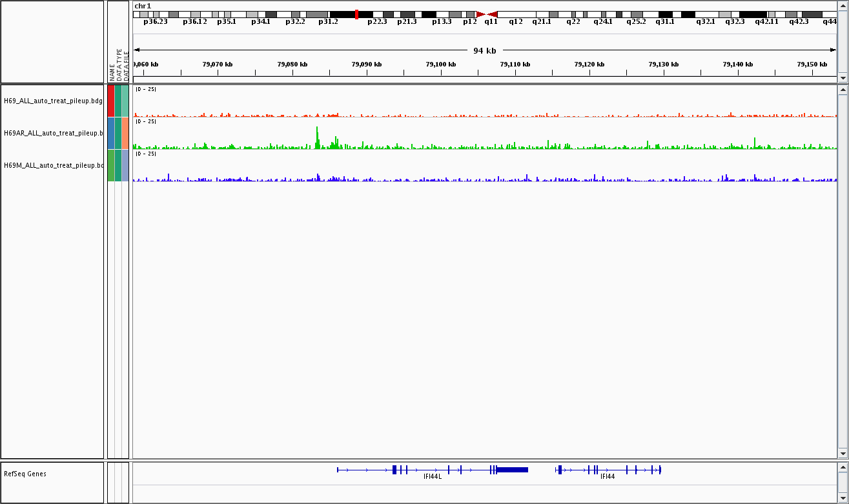Click the green NAME attribute swatch for H69M
This screenshot has height=504, width=849.
tap(111, 165)
